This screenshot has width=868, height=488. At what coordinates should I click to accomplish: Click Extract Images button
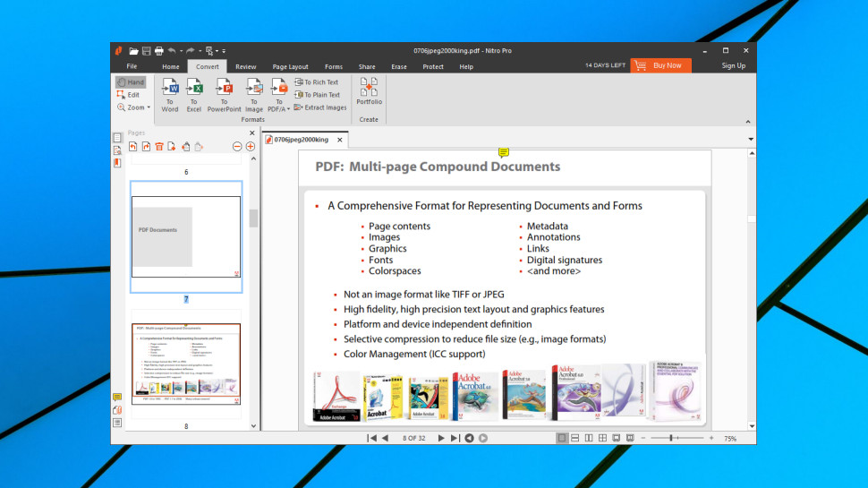pos(320,107)
